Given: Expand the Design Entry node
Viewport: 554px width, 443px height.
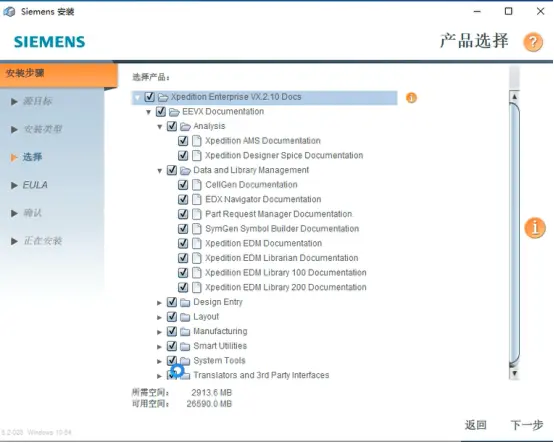Looking at the screenshot, I should point(159,303).
